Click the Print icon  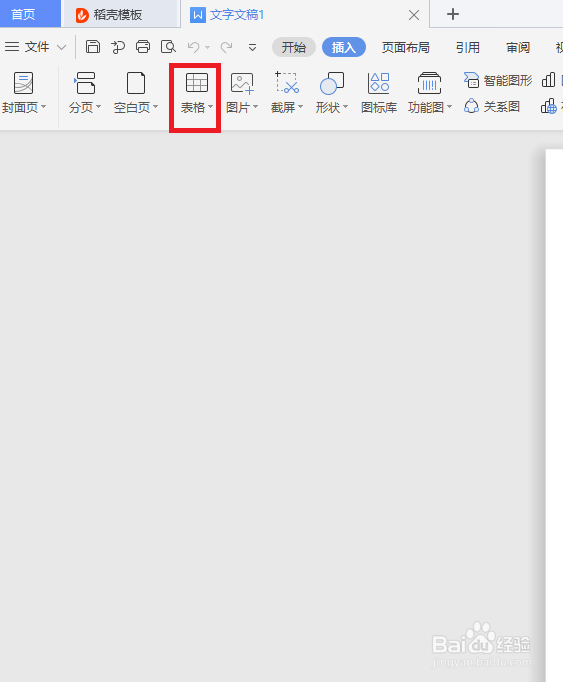point(143,47)
